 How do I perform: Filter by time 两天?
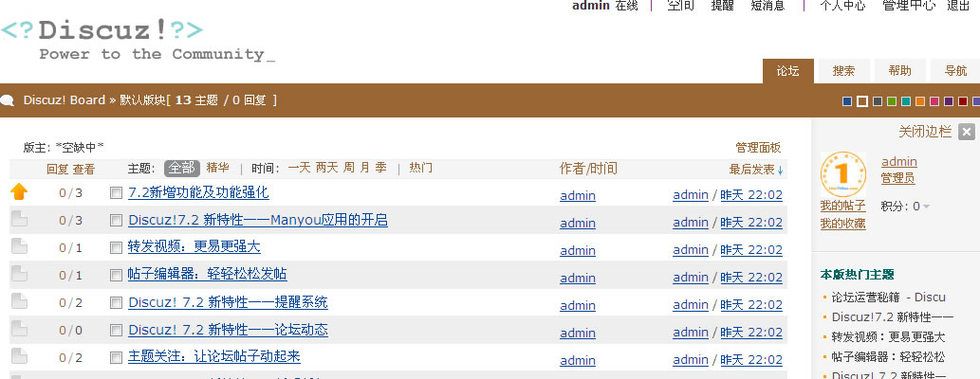327,168
